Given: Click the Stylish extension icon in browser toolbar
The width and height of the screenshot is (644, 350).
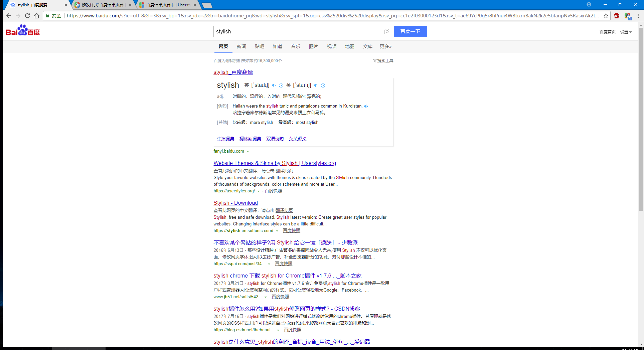Looking at the screenshot, I should (628, 16).
